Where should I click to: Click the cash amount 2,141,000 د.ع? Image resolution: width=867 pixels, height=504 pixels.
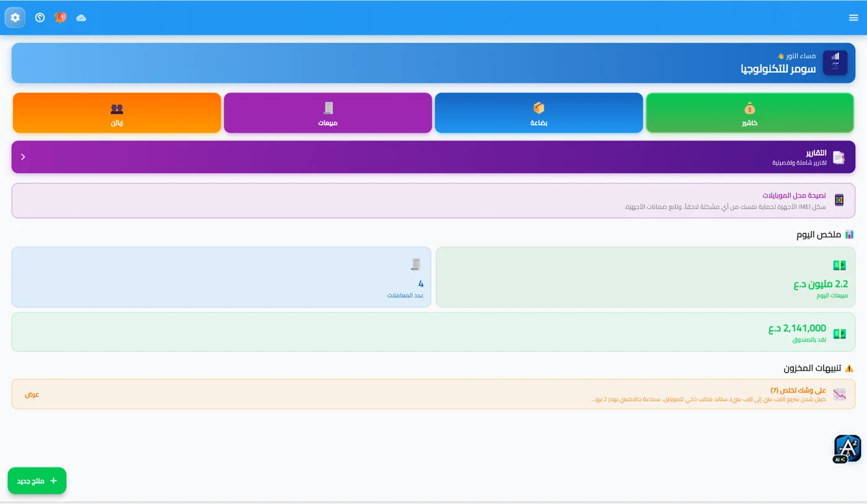(x=797, y=328)
